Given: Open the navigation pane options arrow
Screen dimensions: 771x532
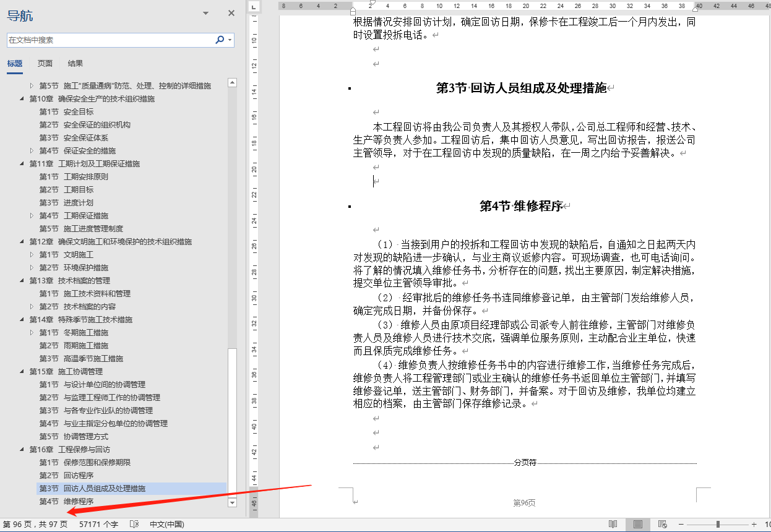Looking at the screenshot, I should click(x=205, y=12).
